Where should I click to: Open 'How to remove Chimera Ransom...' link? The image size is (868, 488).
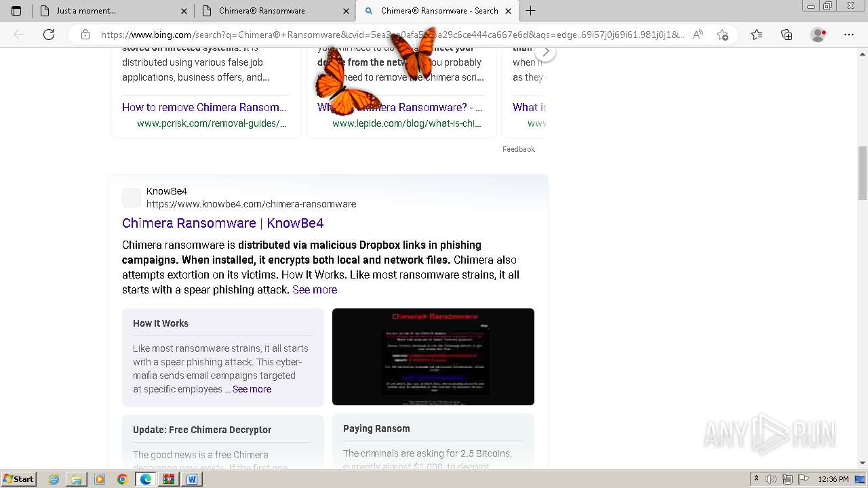(x=204, y=107)
